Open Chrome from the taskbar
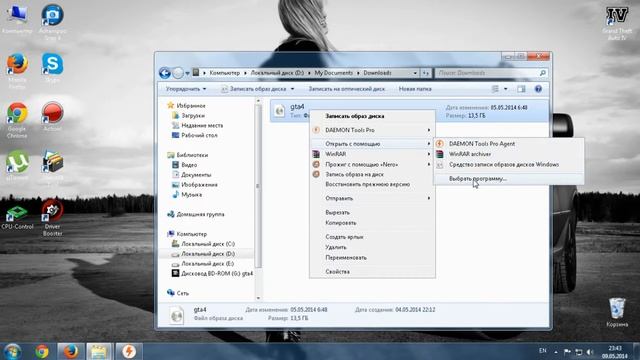Image resolution: width=640 pixels, height=360 pixels. [x=42, y=351]
